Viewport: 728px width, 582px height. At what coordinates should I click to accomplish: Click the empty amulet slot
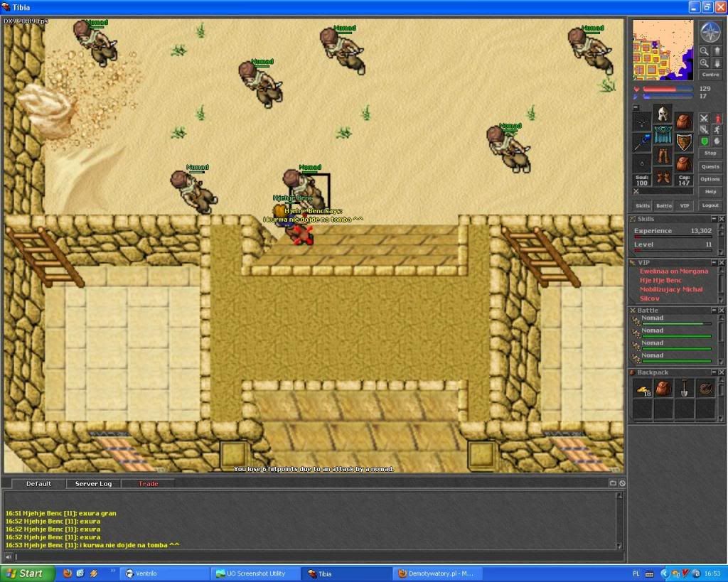[x=642, y=121]
